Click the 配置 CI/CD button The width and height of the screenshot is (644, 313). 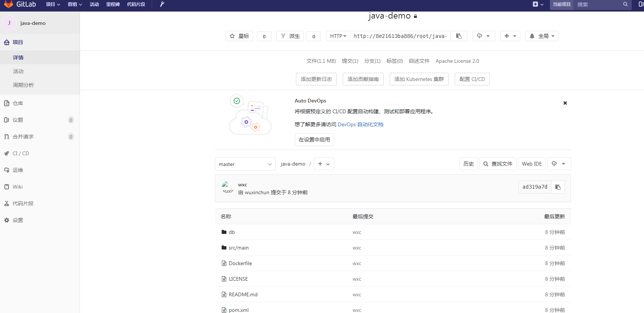(x=472, y=79)
